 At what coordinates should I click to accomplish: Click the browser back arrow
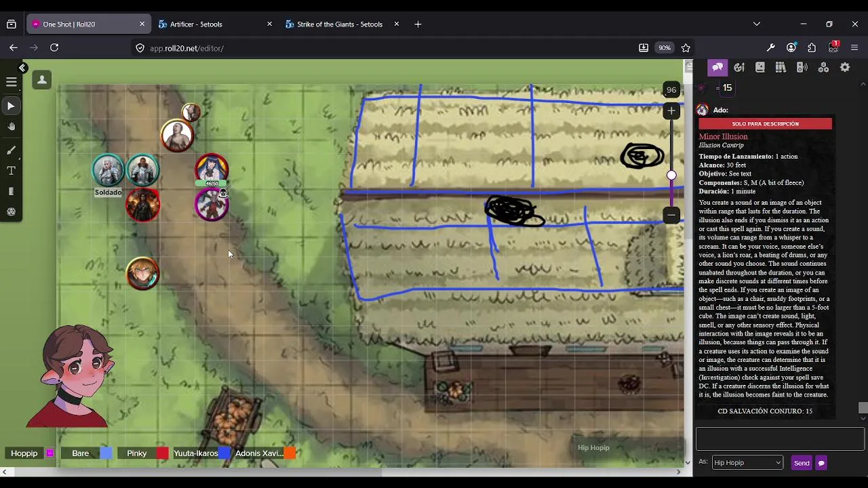point(14,47)
